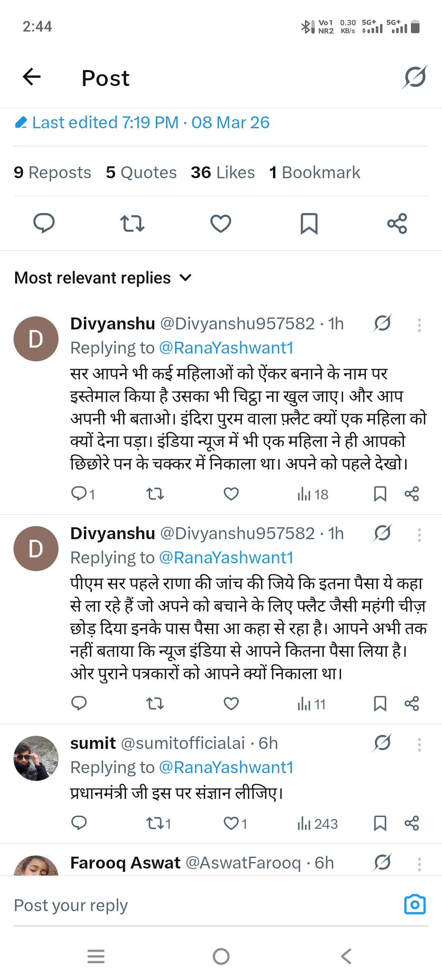Open more options on sumit's reply
Screen dimensions: 442x980
pos(419,744)
